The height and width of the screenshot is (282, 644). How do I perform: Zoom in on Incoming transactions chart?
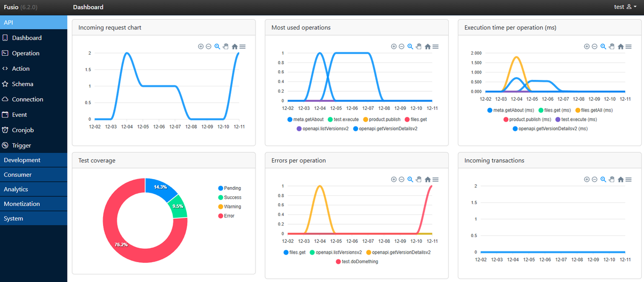587,180
